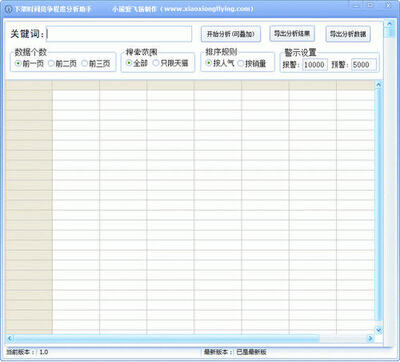Screen dimensions: 400x362
Task: Click the 关键词 keyword input field
Action: [119, 34]
